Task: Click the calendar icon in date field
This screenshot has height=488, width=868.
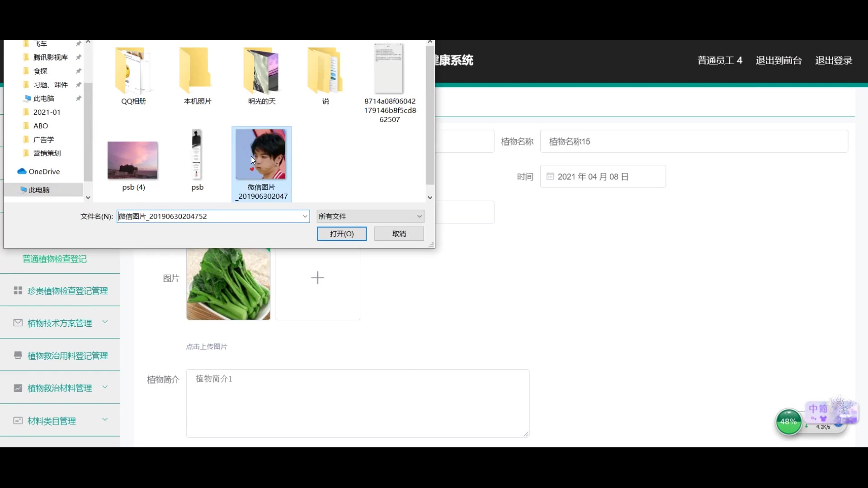Action: pyautogui.click(x=550, y=177)
